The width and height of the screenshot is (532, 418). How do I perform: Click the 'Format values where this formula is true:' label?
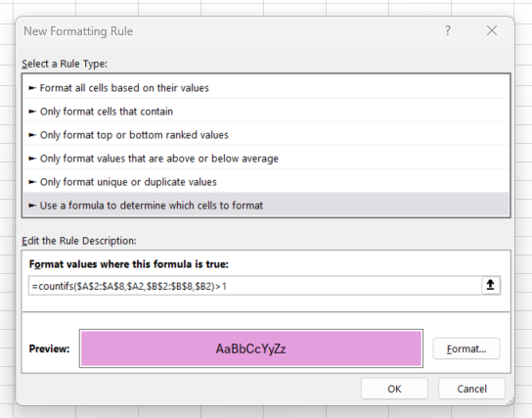click(128, 264)
